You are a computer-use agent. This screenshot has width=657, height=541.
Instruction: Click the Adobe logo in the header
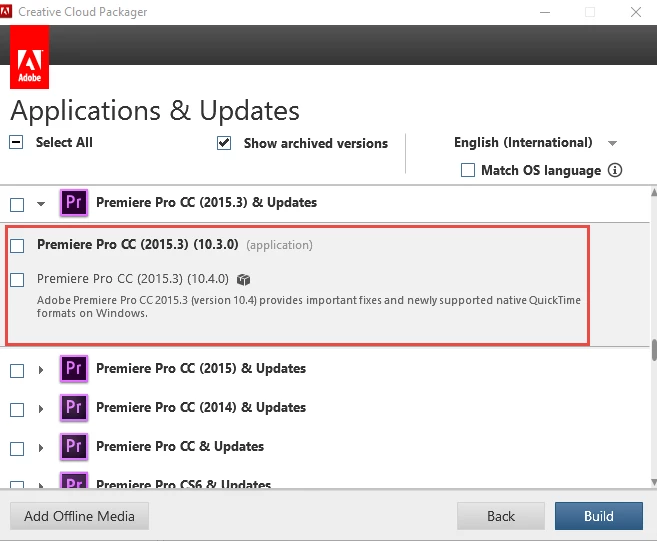[29, 57]
